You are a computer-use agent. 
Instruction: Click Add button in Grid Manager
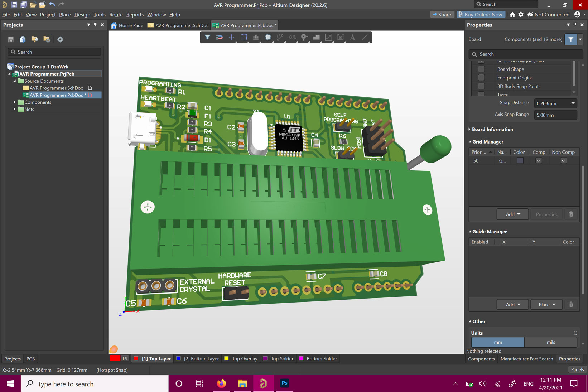[x=513, y=214]
